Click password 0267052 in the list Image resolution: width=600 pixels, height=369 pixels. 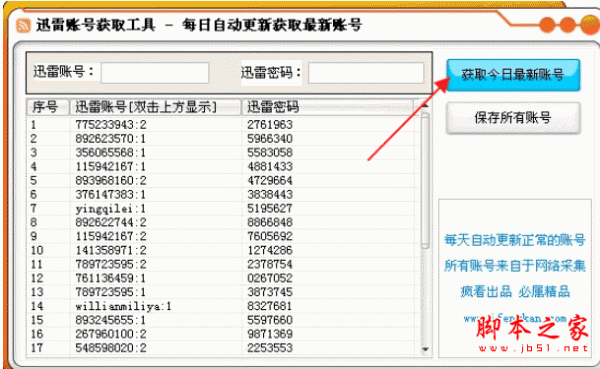coord(270,278)
